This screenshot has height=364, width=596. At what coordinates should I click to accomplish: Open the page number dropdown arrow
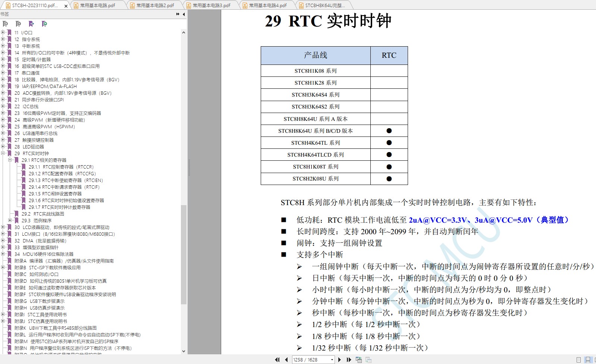(x=332, y=360)
